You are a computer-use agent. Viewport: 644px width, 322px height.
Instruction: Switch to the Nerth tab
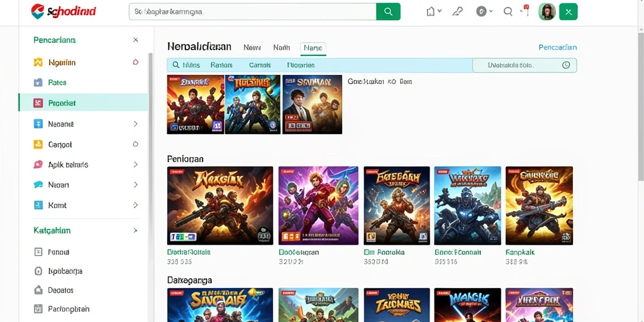pyautogui.click(x=282, y=48)
